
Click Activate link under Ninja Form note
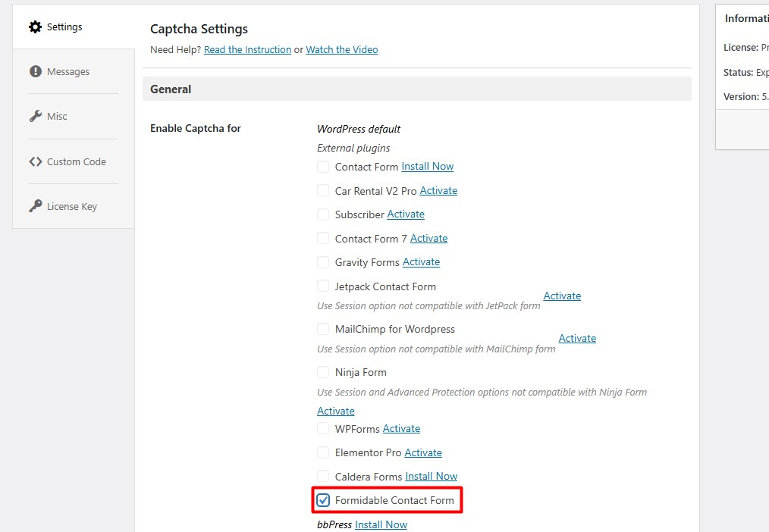[x=335, y=411]
